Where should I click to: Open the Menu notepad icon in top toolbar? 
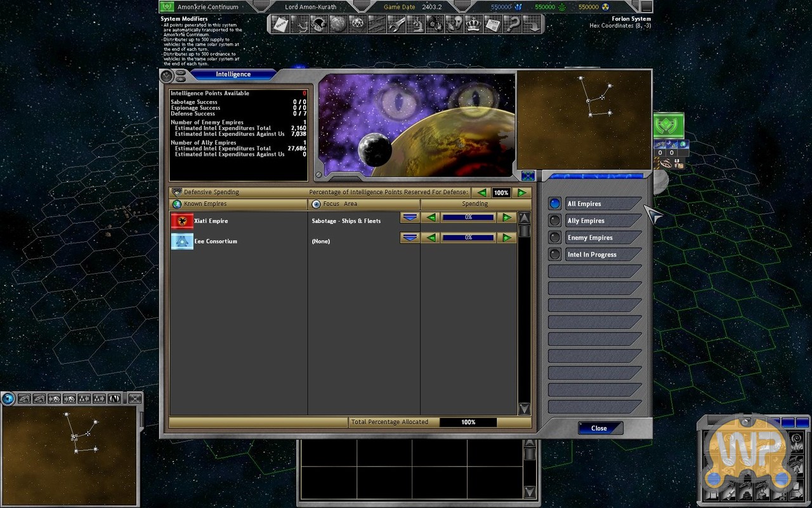tap(280, 24)
